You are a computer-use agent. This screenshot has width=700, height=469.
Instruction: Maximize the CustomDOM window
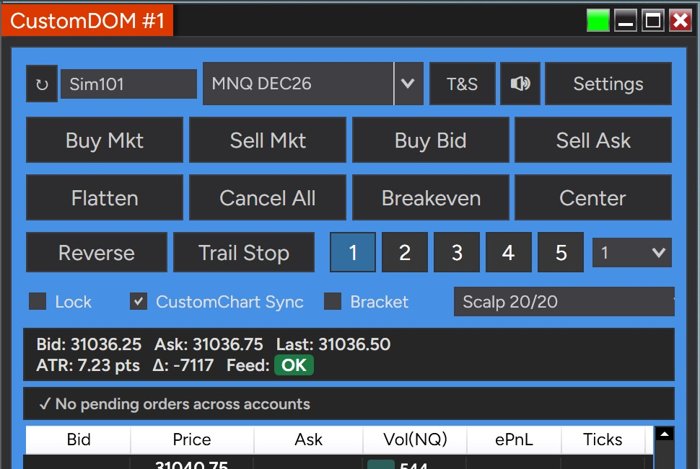point(653,21)
